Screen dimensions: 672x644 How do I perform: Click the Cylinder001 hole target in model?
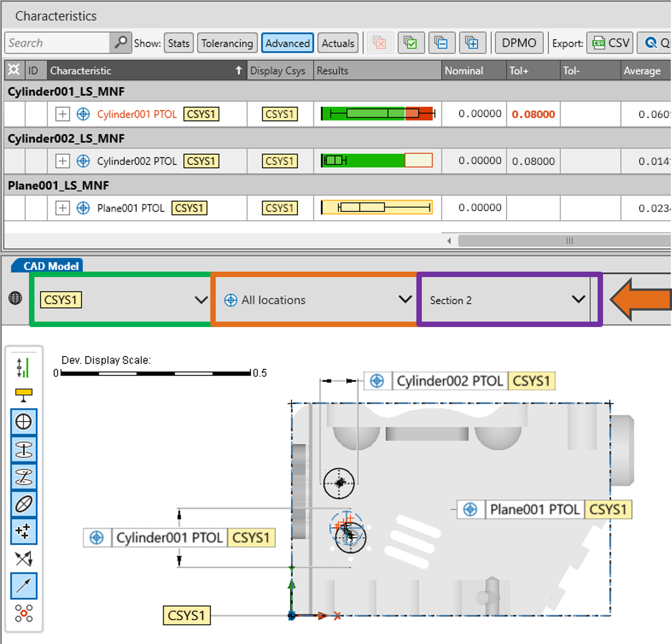pyautogui.click(x=350, y=537)
